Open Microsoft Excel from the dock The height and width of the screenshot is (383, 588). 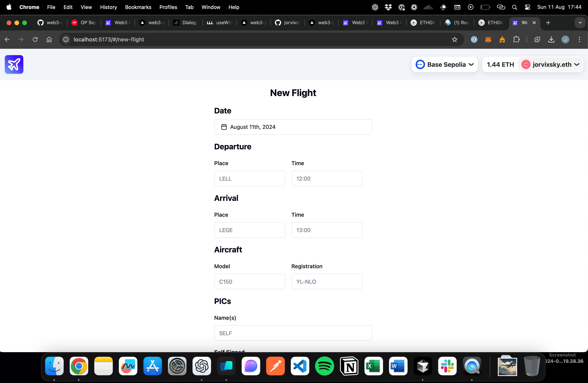point(374,366)
